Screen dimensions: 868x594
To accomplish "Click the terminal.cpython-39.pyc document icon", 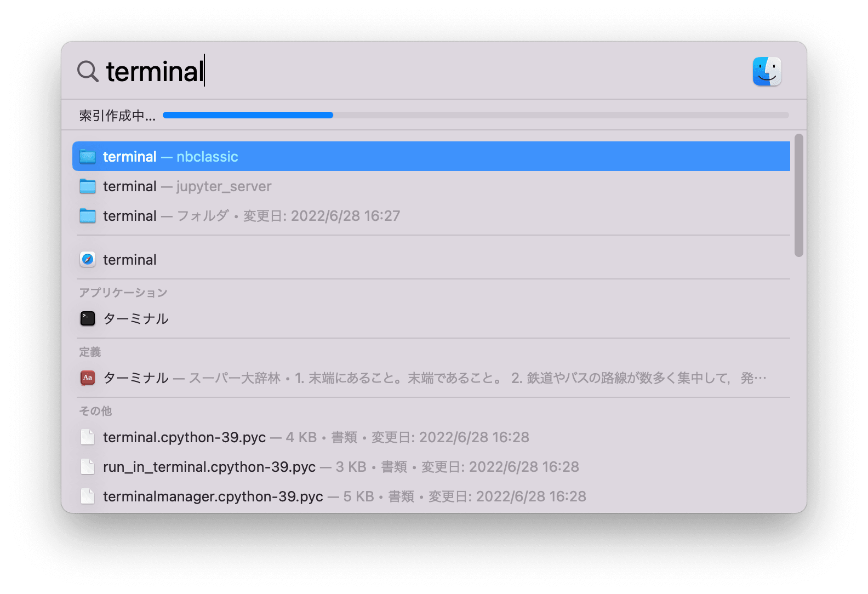I will 88,437.
